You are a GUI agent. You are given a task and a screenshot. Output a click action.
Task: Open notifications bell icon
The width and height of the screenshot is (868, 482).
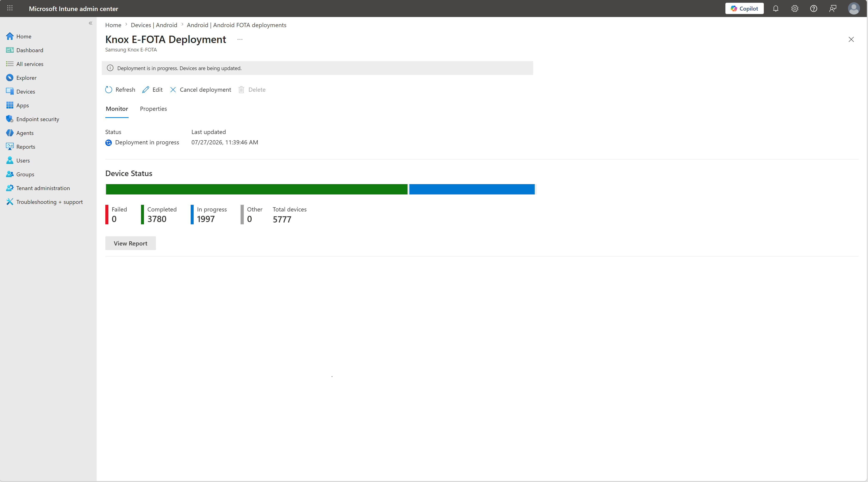click(x=776, y=9)
